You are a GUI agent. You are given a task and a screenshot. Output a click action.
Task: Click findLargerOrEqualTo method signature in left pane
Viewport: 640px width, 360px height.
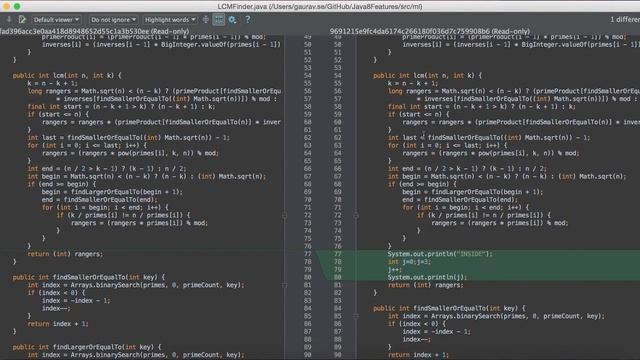(x=87, y=347)
